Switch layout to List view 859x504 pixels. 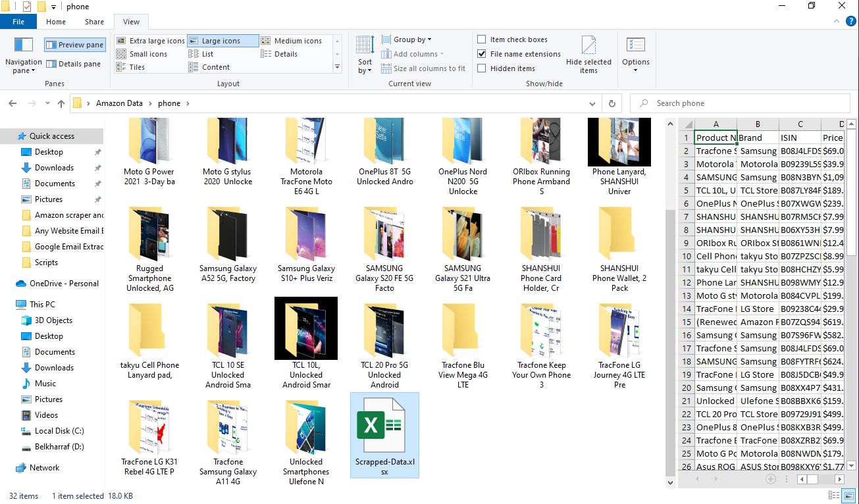point(201,54)
